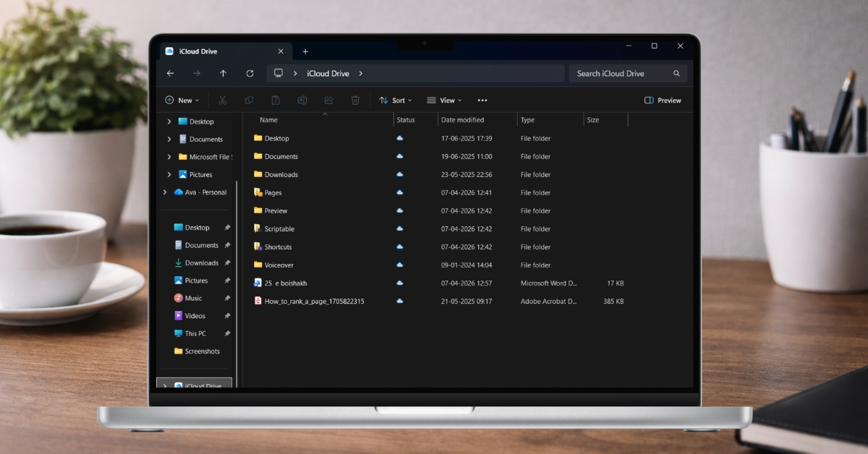This screenshot has height=454, width=868.
Task: Cut the selected file using the scissors icon
Action: pos(222,100)
